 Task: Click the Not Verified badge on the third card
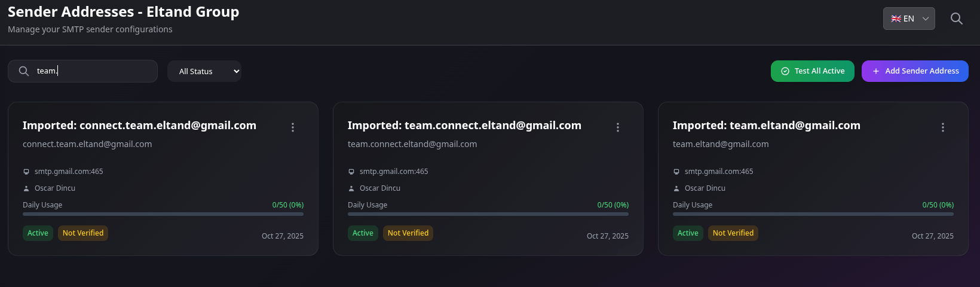733,233
